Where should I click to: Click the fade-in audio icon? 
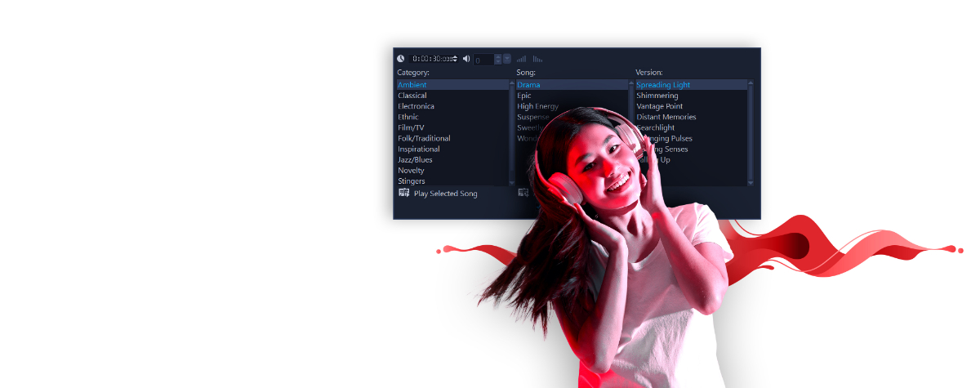point(521,59)
